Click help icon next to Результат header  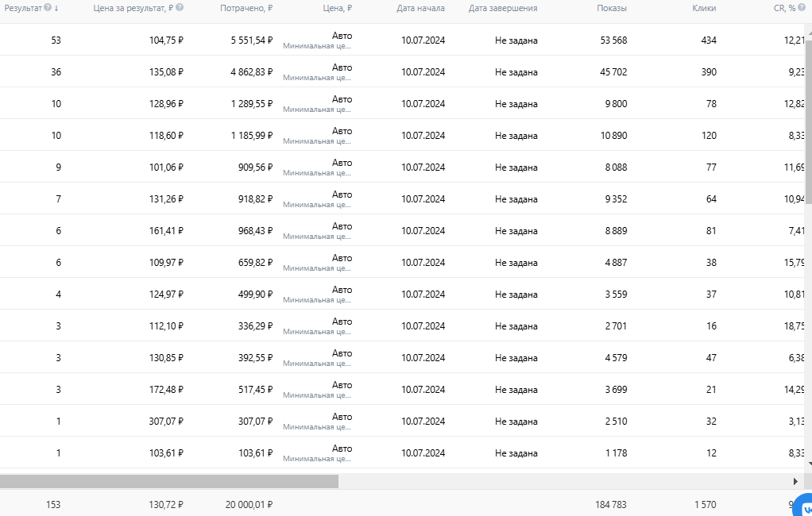pyautogui.click(x=48, y=8)
